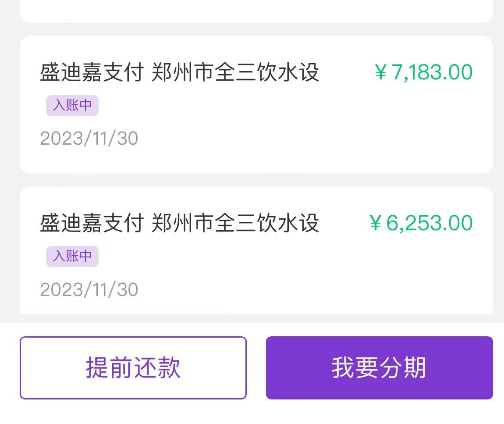Tap the 2023/11/30 date on second card
Viewport: 504px width, 424px height.
[x=89, y=289]
